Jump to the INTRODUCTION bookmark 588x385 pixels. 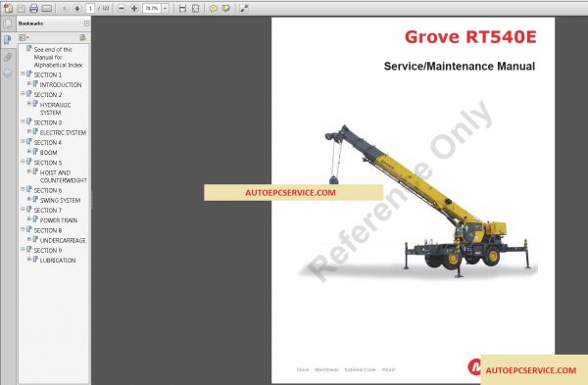[x=61, y=84]
